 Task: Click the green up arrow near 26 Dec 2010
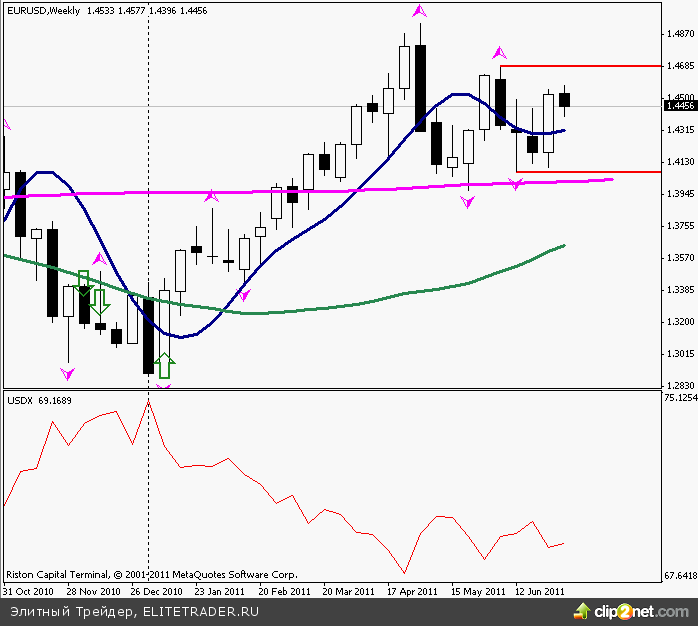tap(164, 366)
